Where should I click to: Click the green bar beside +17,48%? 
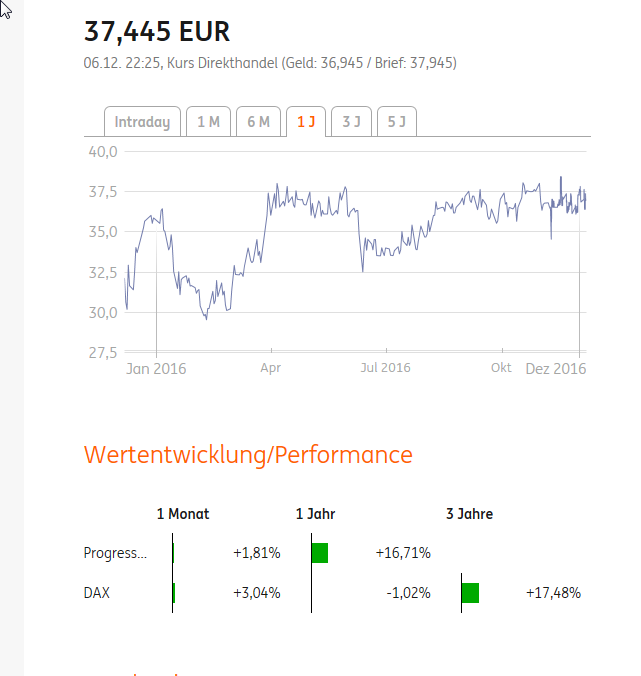point(470,593)
